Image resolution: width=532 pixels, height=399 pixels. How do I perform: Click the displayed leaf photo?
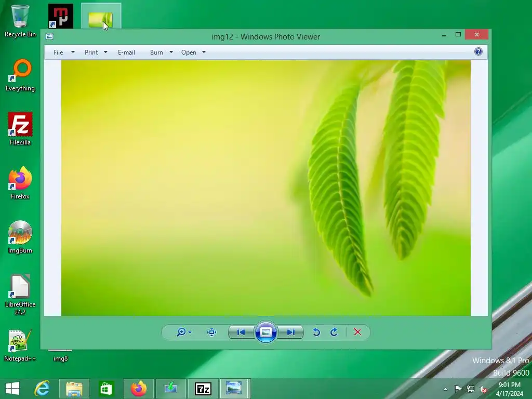pos(265,188)
